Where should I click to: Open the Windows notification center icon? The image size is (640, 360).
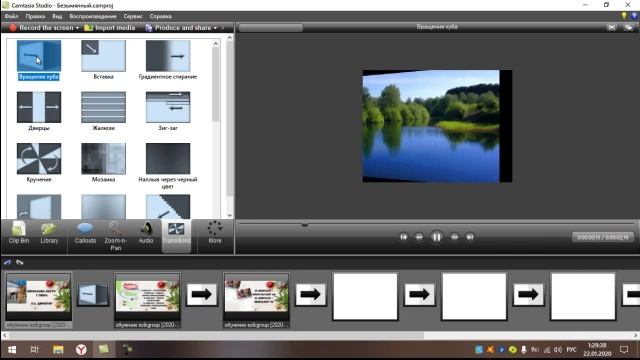pos(624,350)
